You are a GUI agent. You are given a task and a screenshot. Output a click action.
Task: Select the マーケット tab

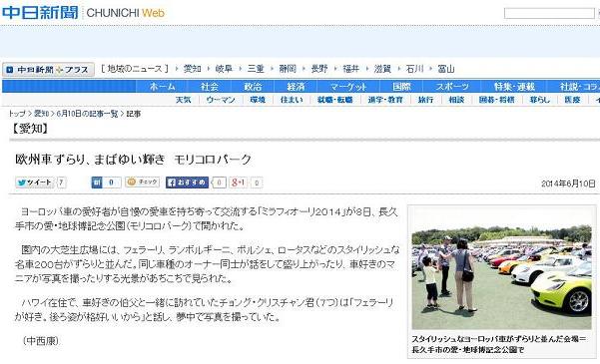[348, 87]
